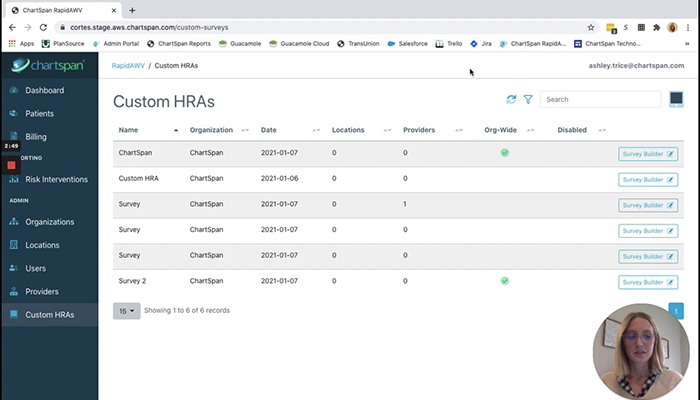
Task: Open Locations admin page
Action: point(42,245)
